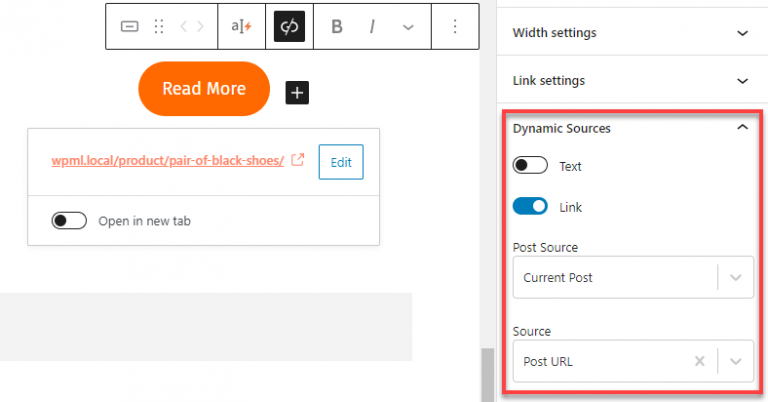Click the external link icon beside URL
The width and height of the screenshot is (768, 402).
pos(297,159)
